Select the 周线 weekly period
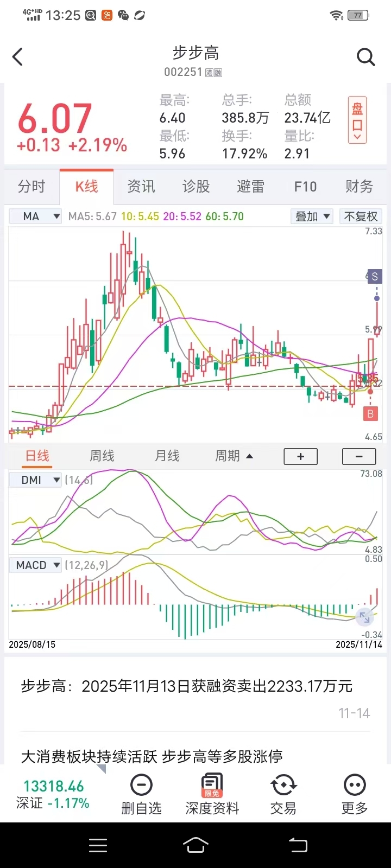 (102, 456)
